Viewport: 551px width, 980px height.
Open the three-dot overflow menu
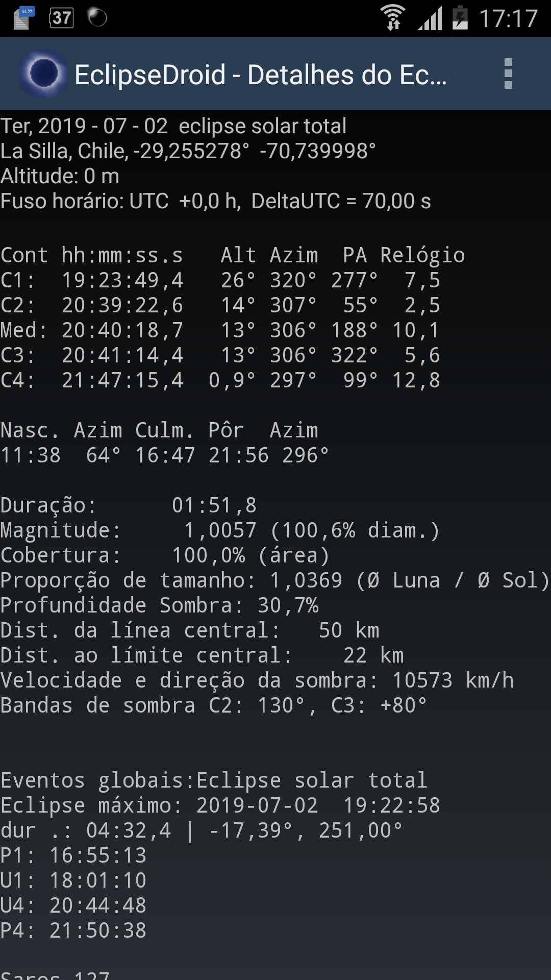[x=508, y=74]
